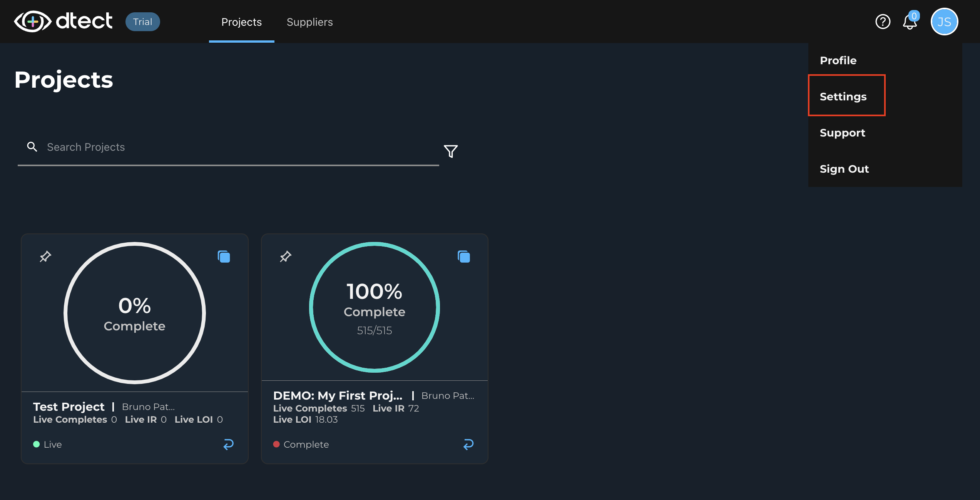Choose Settings from the user menu
Image resolution: width=980 pixels, height=500 pixels.
coord(843,97)
